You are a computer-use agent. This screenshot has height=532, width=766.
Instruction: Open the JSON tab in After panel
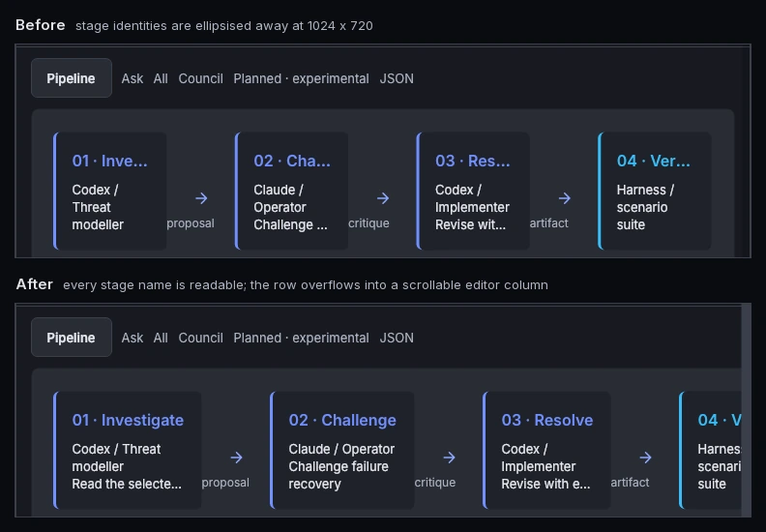coord(397,338)
